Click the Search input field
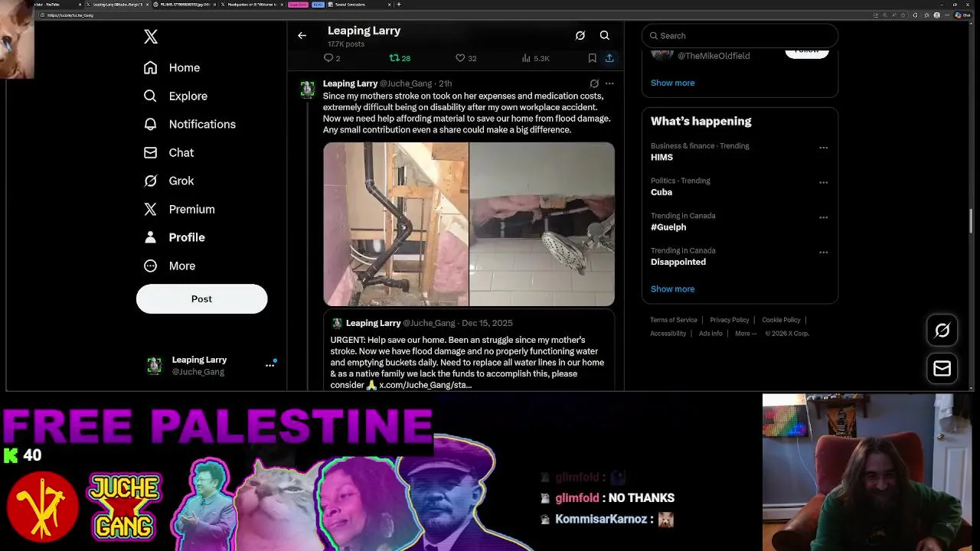Viewport: 980px width, 551px height. [x=740, y=35]
